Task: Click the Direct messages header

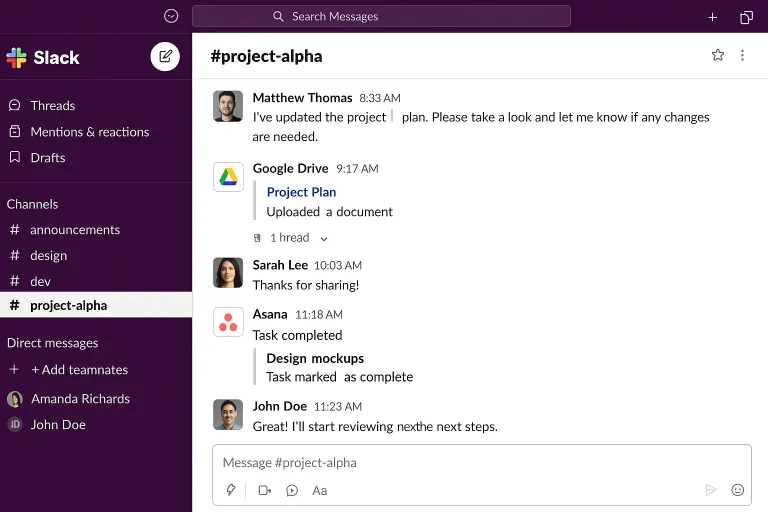Action: pyautogui.click(x=52, y=343)
